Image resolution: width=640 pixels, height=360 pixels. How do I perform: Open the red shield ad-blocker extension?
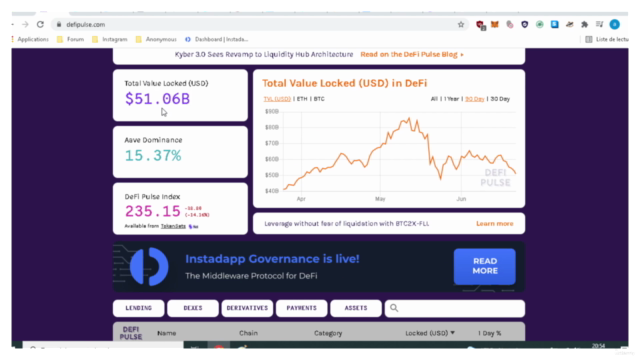(480, 25)
